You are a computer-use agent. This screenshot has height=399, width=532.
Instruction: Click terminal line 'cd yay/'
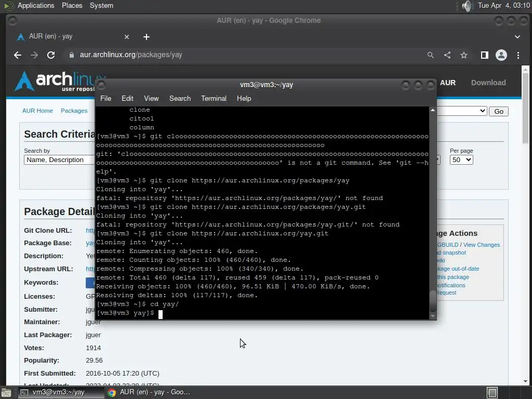137,304
